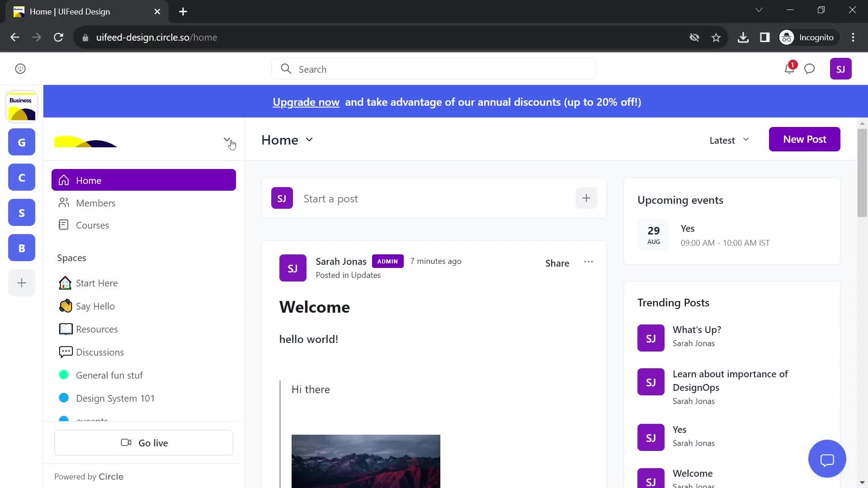This screenshot has height=488, width=868.
Task: Click the Upgrade now link
Action: point(306,101)
